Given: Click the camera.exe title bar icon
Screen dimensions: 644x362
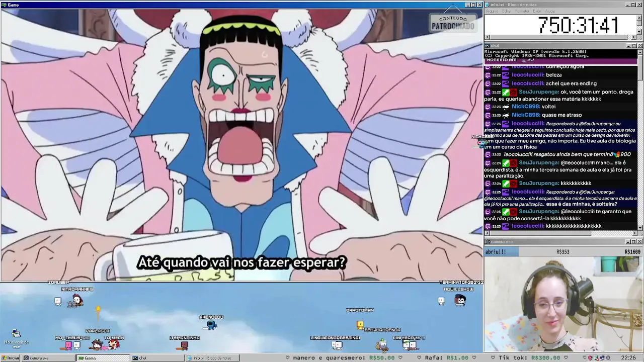Looking at the screenshot, I should tap(488, 241).
